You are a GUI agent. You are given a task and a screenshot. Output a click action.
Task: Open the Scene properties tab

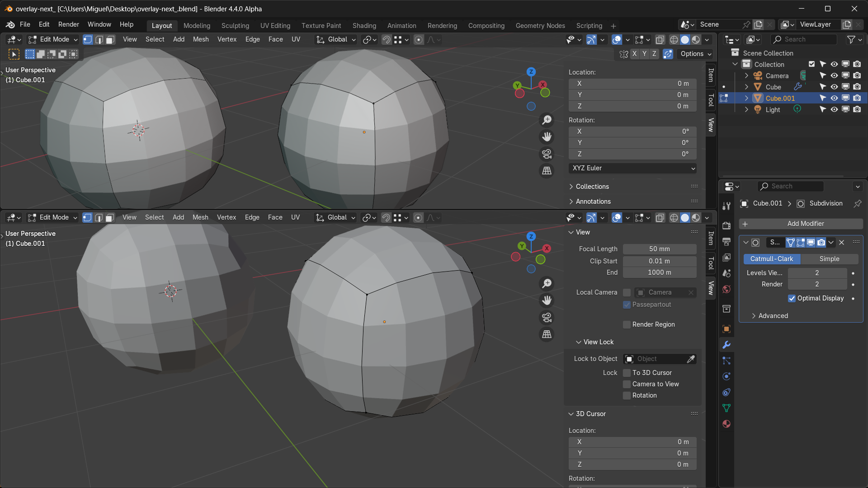(726, 273)
